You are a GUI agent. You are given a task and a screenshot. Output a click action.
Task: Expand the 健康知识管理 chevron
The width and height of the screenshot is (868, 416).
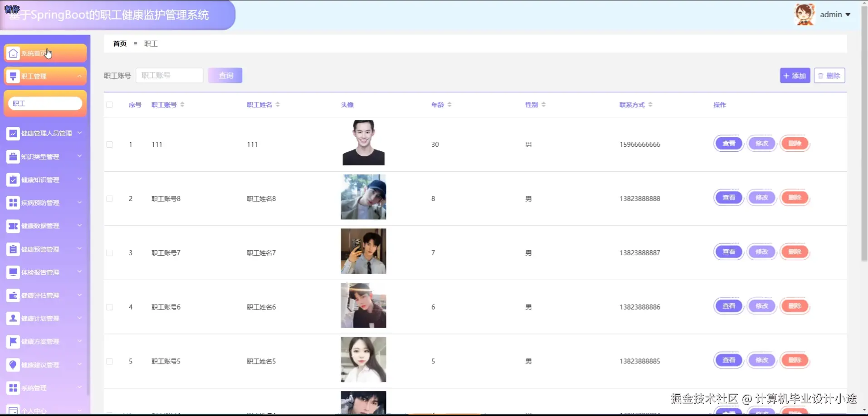(x=79, y=179)
